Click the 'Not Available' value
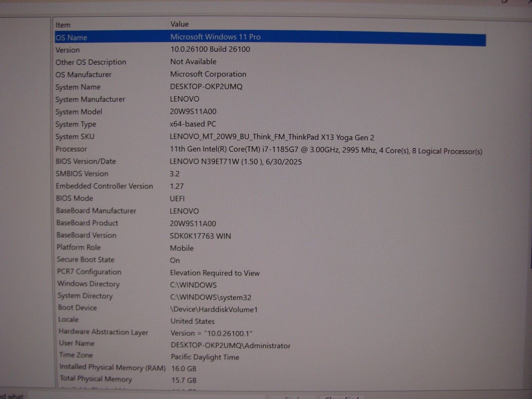Viewport: 532px width, 399px height. tap(193, 62)
